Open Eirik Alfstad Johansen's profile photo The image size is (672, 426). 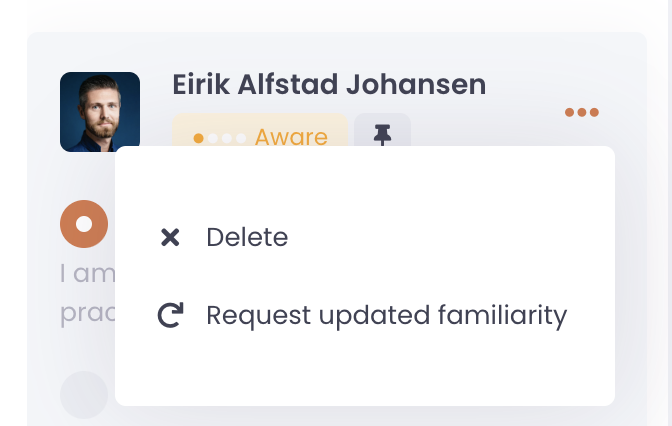coord(100,112)
